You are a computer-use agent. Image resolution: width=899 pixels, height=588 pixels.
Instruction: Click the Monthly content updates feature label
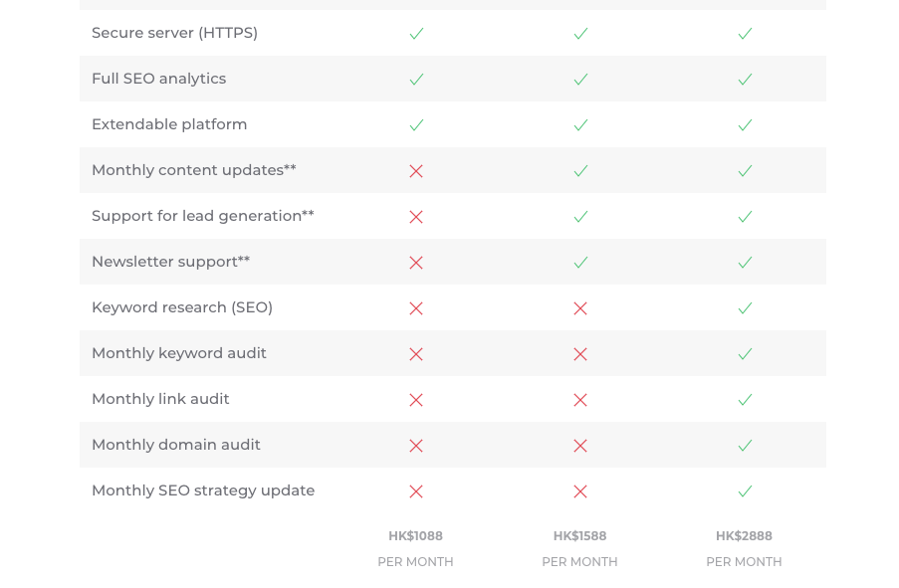tap(193, 170)
